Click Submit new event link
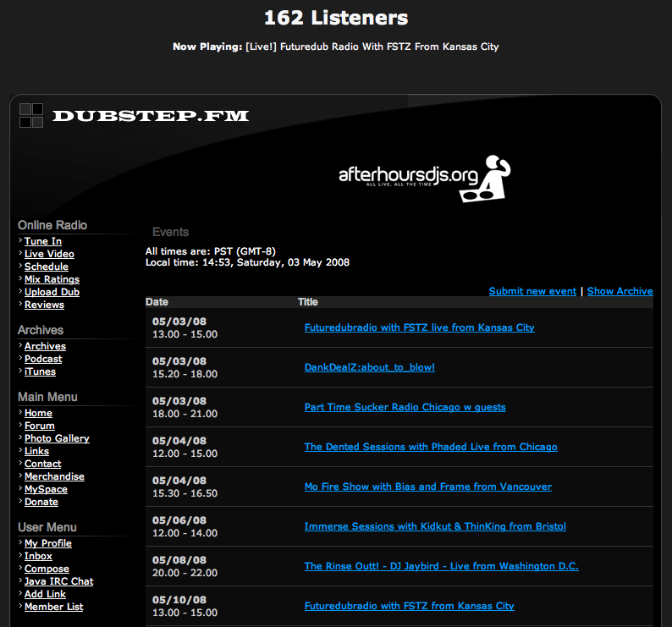 point(532,291)
